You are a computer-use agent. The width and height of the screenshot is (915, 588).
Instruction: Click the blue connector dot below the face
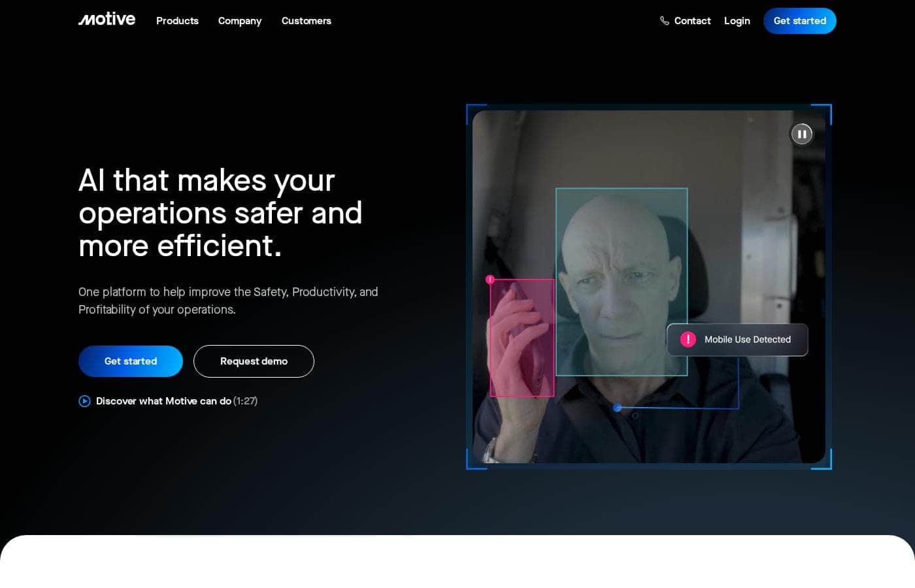coord(617,408)
